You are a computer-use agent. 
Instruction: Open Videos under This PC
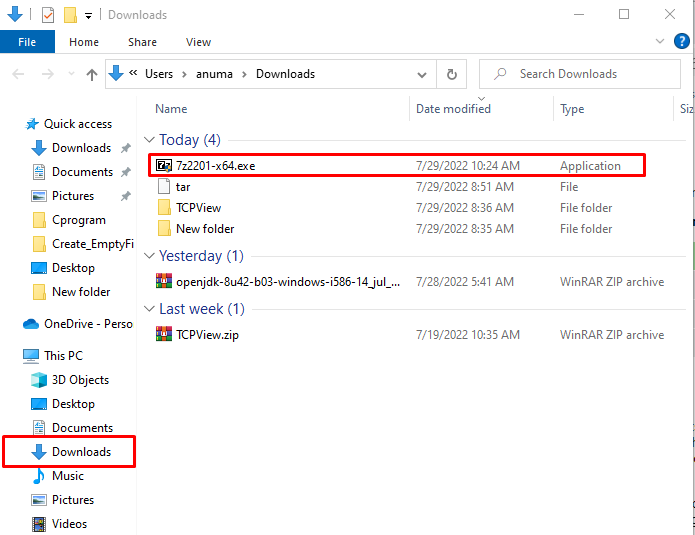(69, 523)
